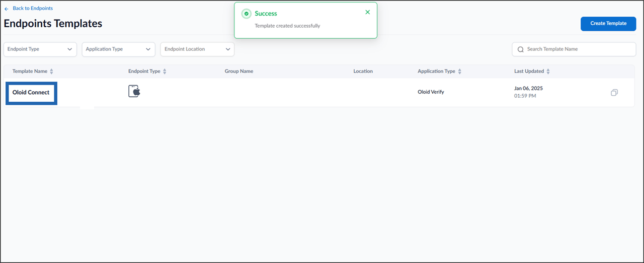Close the Success notification
644x263 pixels.
[368, 12]
